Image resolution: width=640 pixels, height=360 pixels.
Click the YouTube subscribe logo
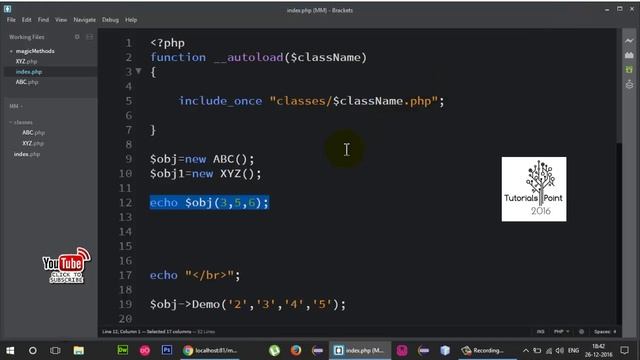pos(66,265)
